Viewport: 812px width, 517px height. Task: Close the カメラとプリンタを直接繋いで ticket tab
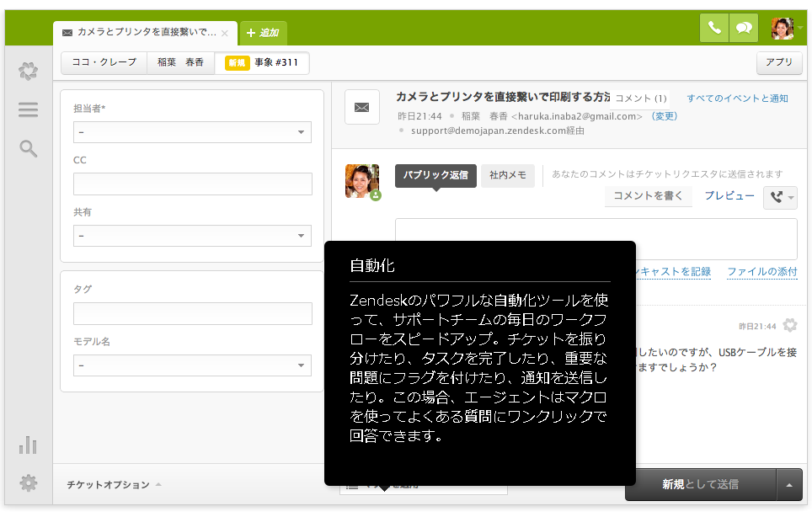225,33
